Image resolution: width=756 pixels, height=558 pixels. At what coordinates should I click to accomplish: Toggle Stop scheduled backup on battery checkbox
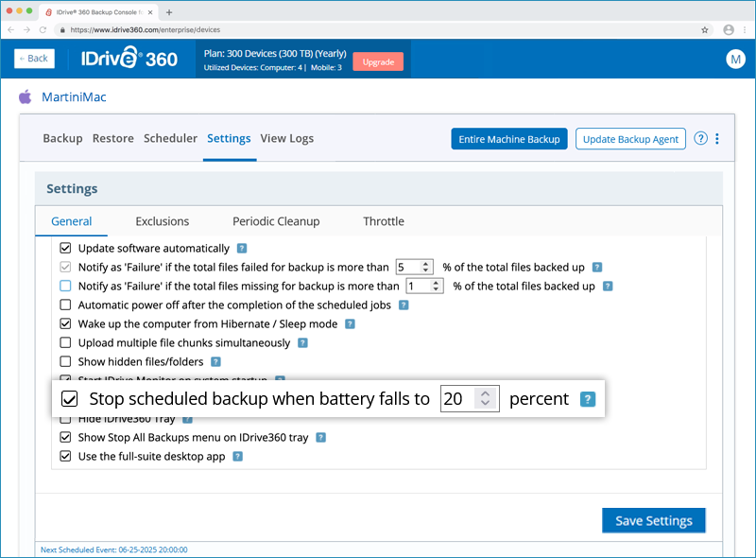69,399
